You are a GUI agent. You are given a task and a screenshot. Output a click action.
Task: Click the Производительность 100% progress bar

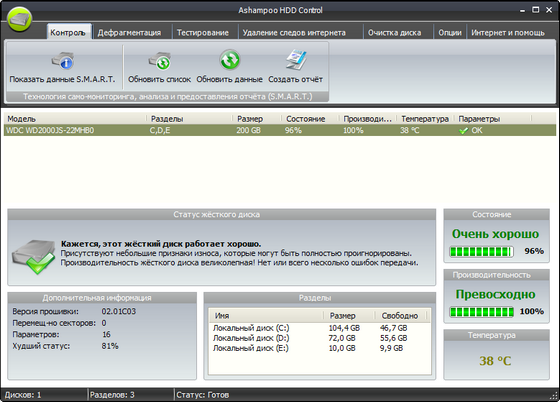[481, 312]
